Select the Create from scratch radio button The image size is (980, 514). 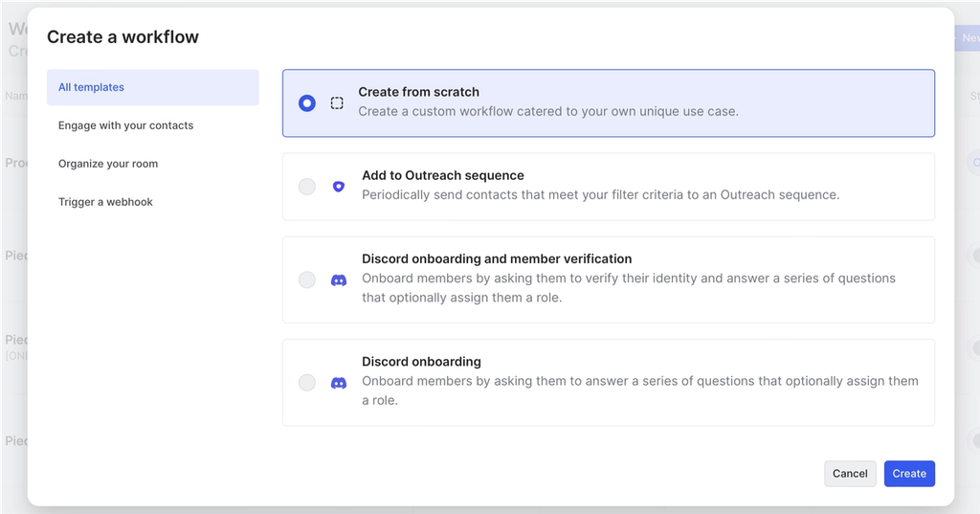click(x=306, y=102)
